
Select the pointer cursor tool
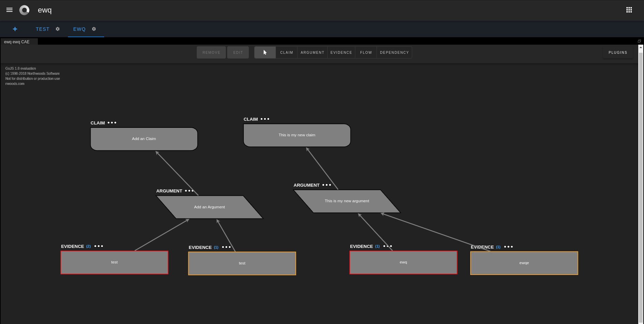click(x=265, y=52)
